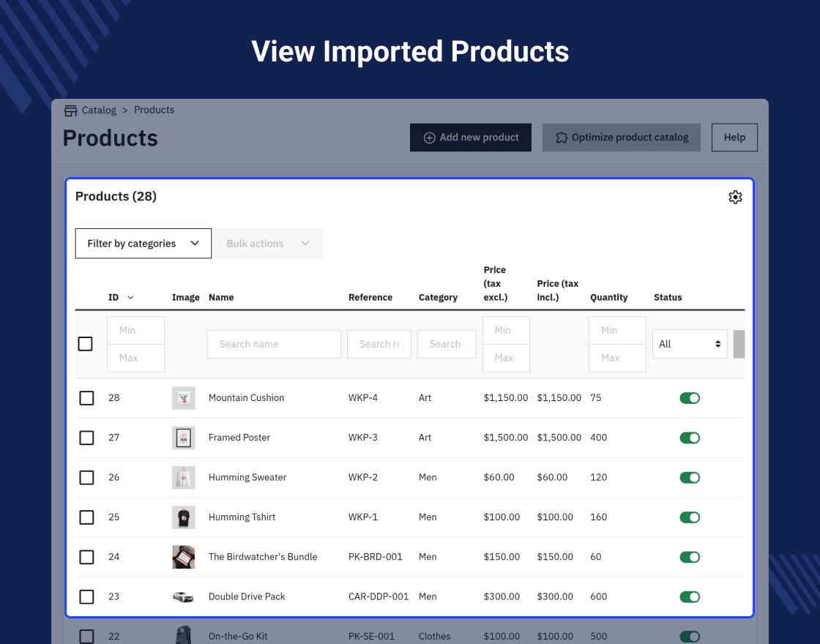
Task: Select checkbox for product ID 25
Action: click(x=87, y=517)
